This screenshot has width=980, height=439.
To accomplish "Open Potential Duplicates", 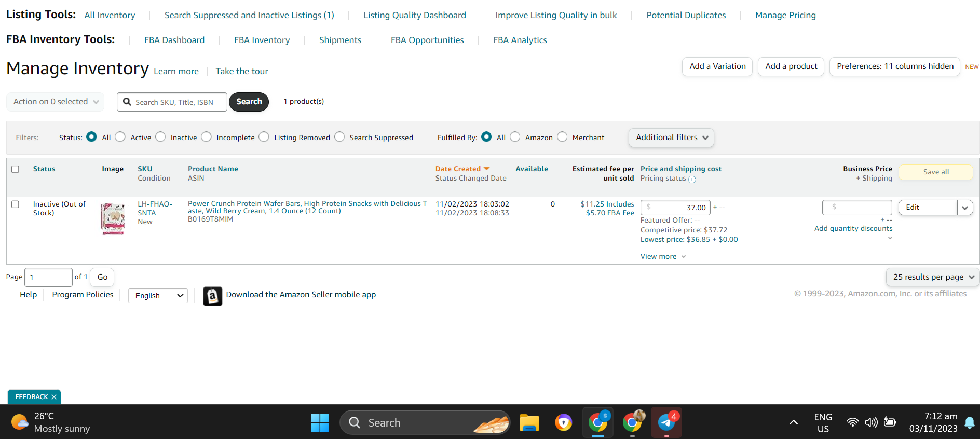I will click(686, 16).
